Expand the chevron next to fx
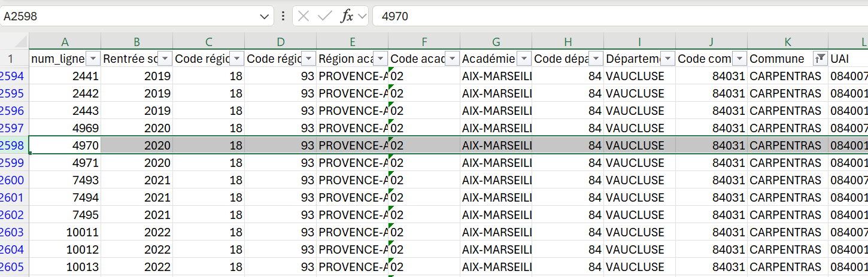This screenshot has height=277, width=868. point(362,17)
